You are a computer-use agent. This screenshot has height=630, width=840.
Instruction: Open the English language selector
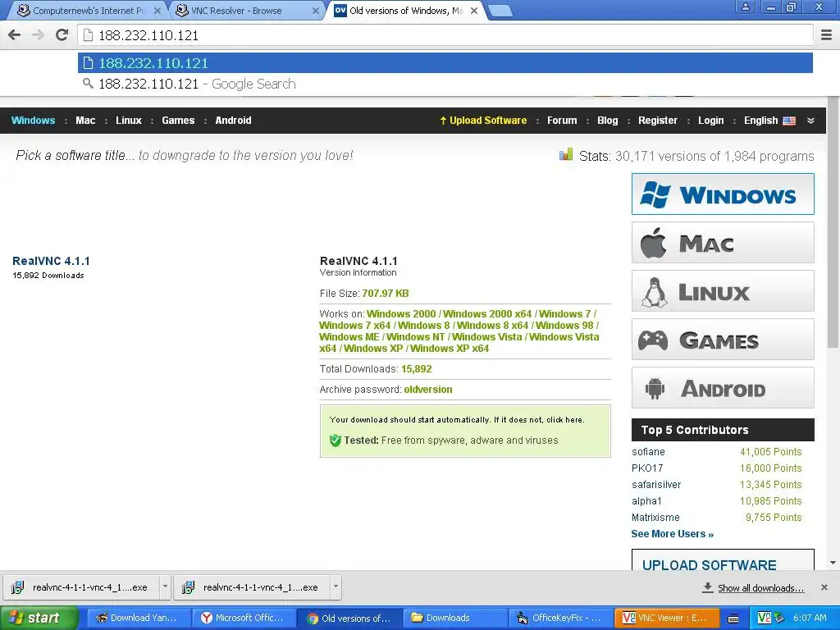[x=760, y=121]
